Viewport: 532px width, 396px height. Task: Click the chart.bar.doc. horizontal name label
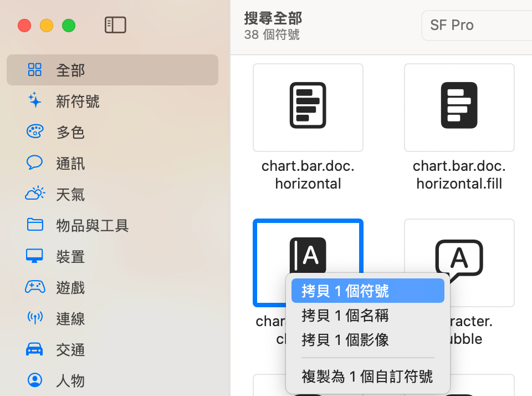click(308, 175)
